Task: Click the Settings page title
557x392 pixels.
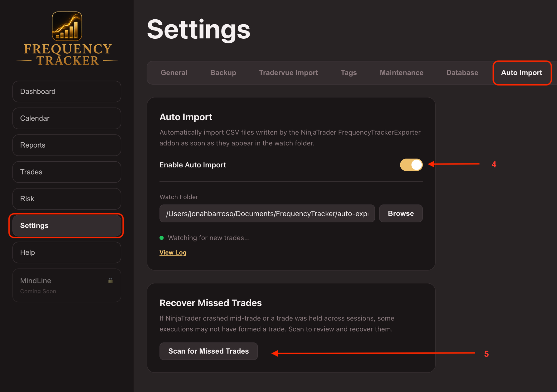Action: point(198,30)
